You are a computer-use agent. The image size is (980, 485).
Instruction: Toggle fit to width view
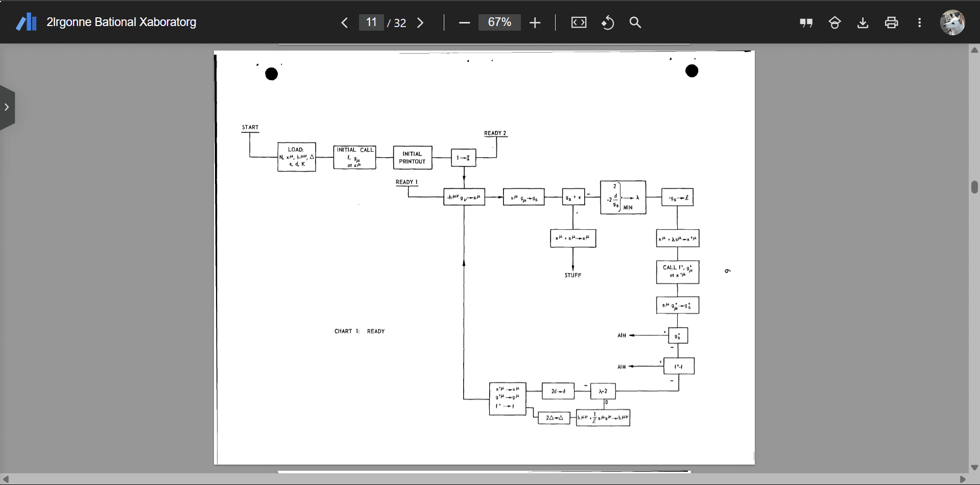point(579,22)
